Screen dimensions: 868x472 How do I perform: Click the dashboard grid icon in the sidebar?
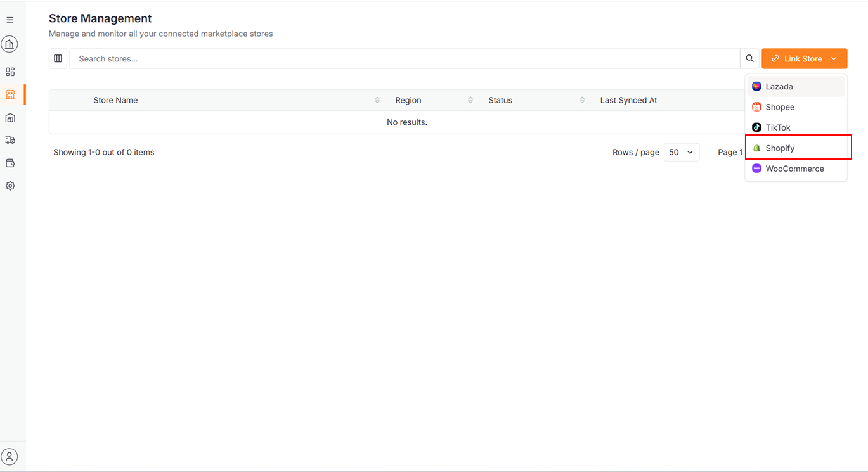pyautogui.click(x=10, y=72)
